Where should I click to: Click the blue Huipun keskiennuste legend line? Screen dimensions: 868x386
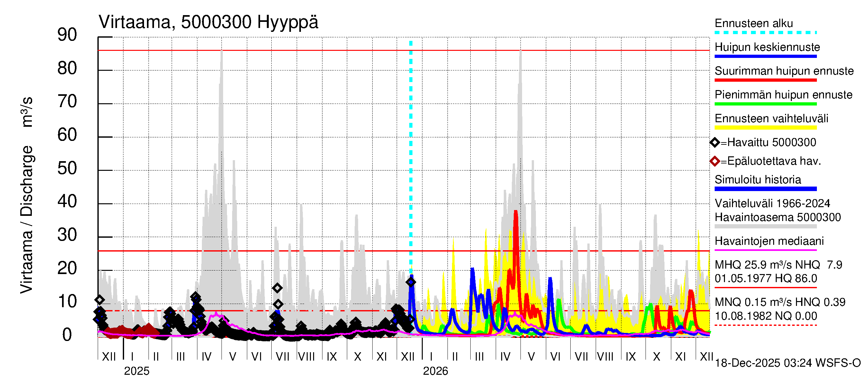tap(765, 56)
